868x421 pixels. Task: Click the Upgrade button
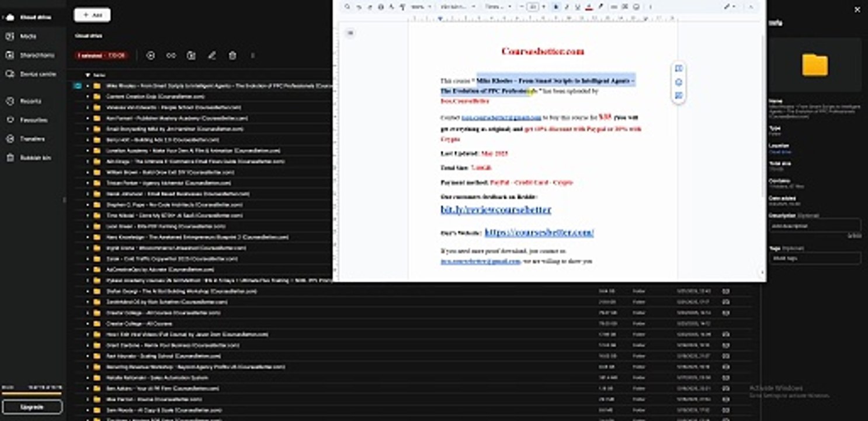(x=32, y=406)
